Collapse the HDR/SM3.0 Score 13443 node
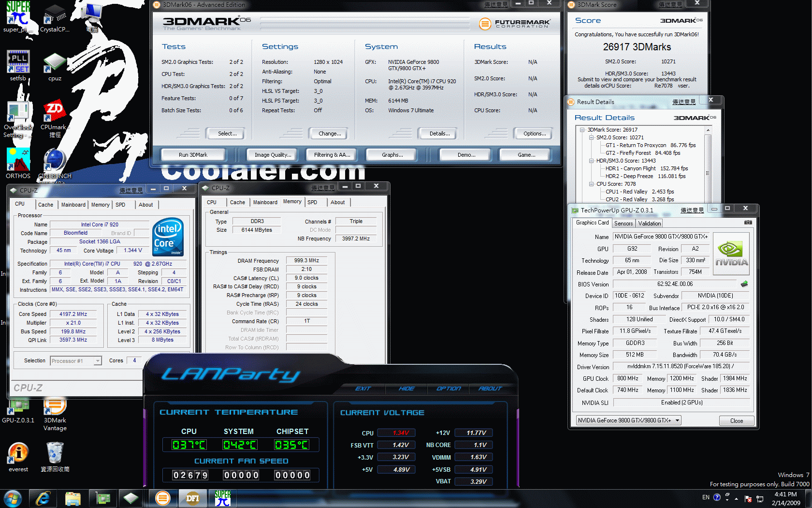The width and height of the screenshot is (812, 508). coord(591,161)
